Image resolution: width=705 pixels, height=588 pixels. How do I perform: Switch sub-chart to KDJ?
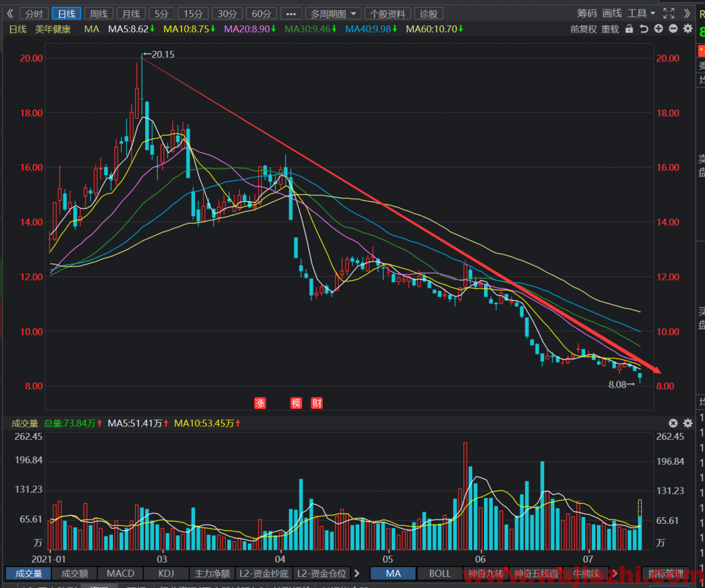167,574
